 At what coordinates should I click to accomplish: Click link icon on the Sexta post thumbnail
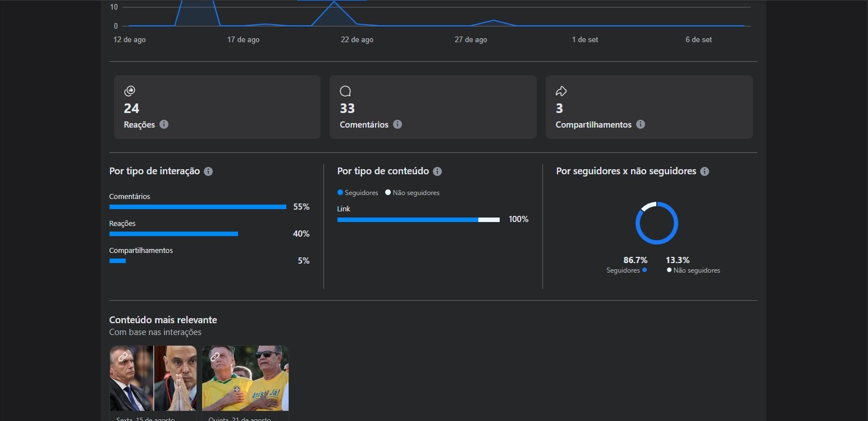click(122, 356)
